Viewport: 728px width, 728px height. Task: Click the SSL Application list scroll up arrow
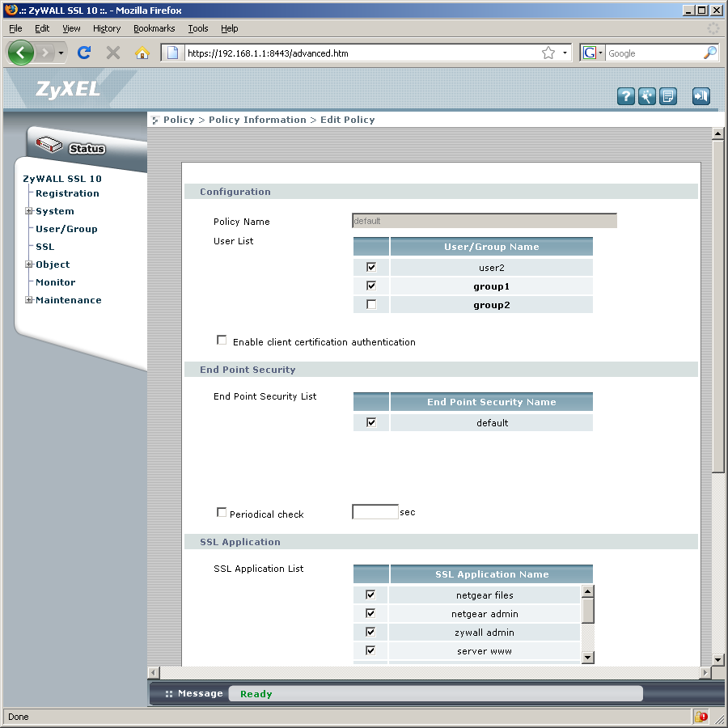click(x=587, y=591)
